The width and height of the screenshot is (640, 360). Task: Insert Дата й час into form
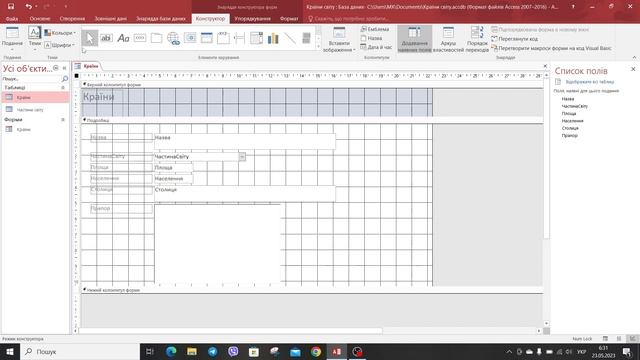pyautogui.click(x=376, y=47)
